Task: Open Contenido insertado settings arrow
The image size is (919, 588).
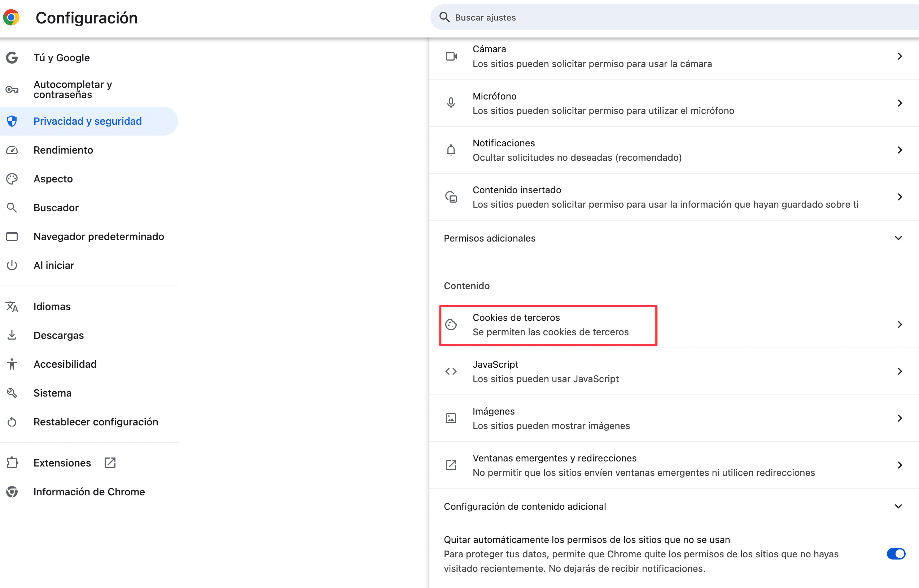Action: 900,197
